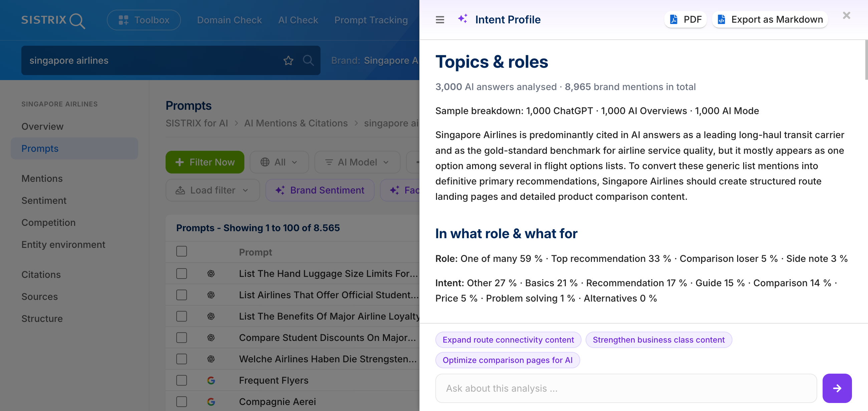Click ChatGPT icon on Compare Student Discounts row
This screenshot has width=868, height=411.
tap(211, 338)
